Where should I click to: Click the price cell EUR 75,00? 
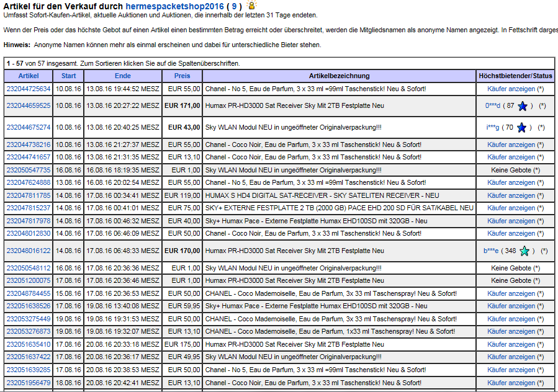182,208
